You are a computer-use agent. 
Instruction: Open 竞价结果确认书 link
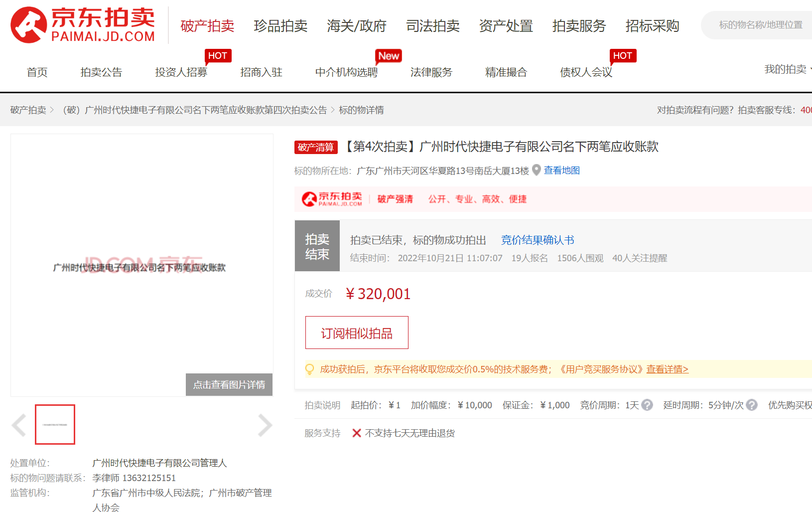pyautogui.click(x=537, y=240)
